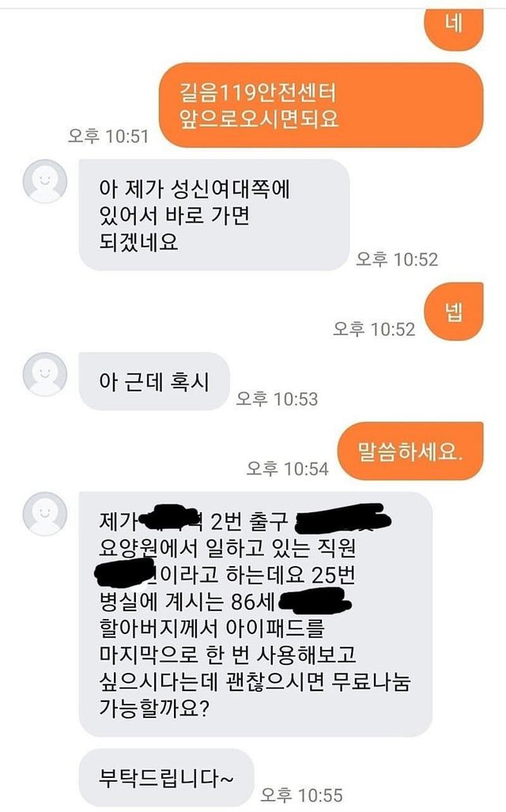Viewport: 506px width, 812px height.
Task: Click the '오후 10:54' timestamp
Action: 288,469
